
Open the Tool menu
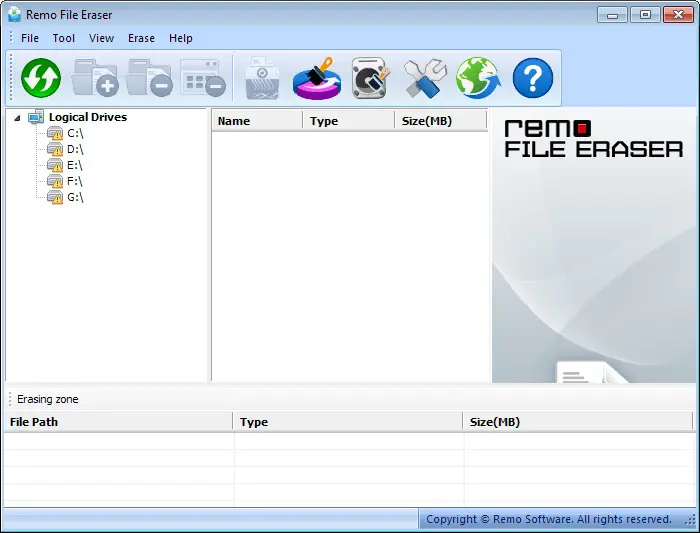[64, 38]
